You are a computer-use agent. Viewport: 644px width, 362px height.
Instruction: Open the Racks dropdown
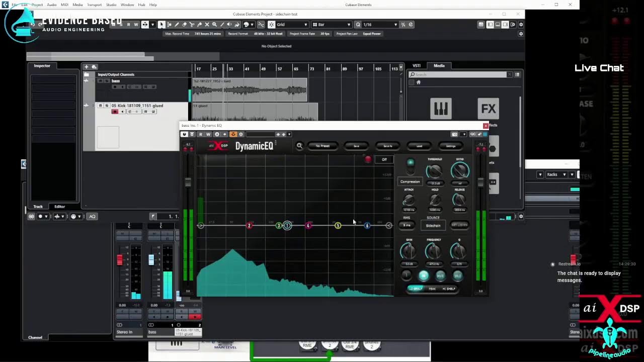pos(557,174)
